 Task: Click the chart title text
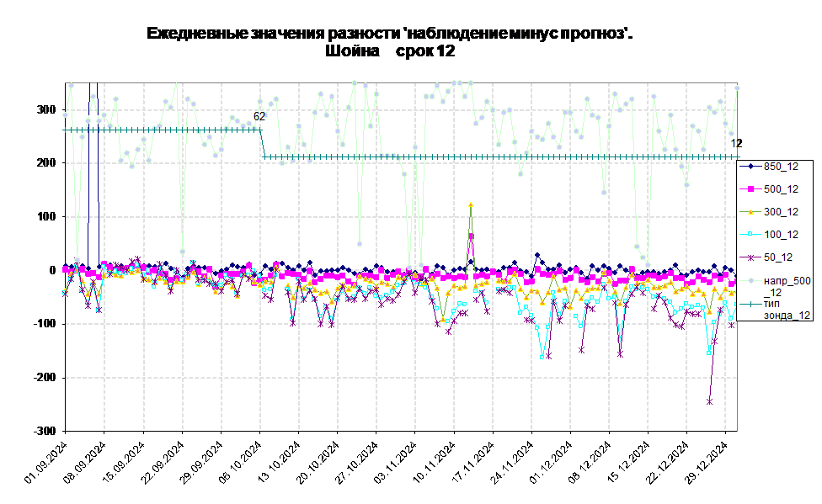[389, 42]
